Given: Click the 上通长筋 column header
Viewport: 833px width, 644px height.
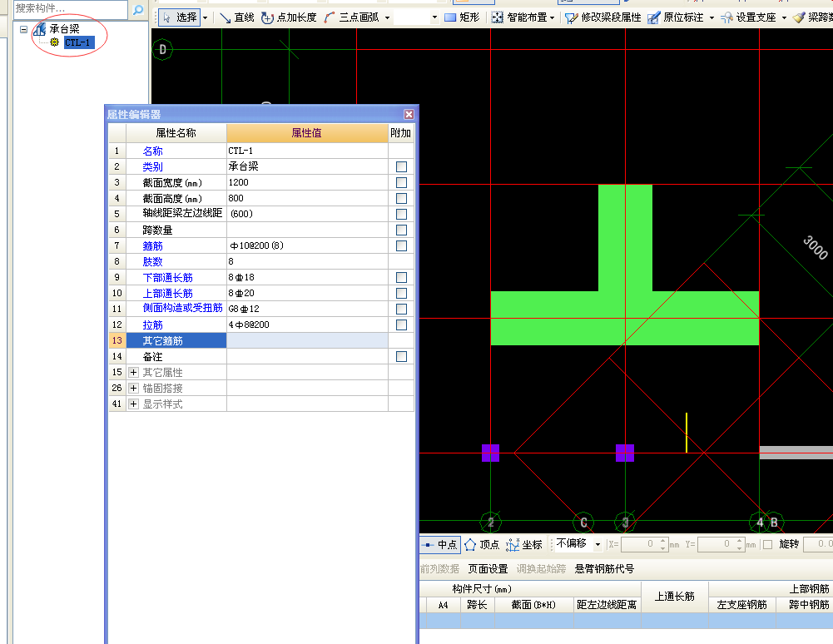Looking at the screenshot, I should click(675, 597).
